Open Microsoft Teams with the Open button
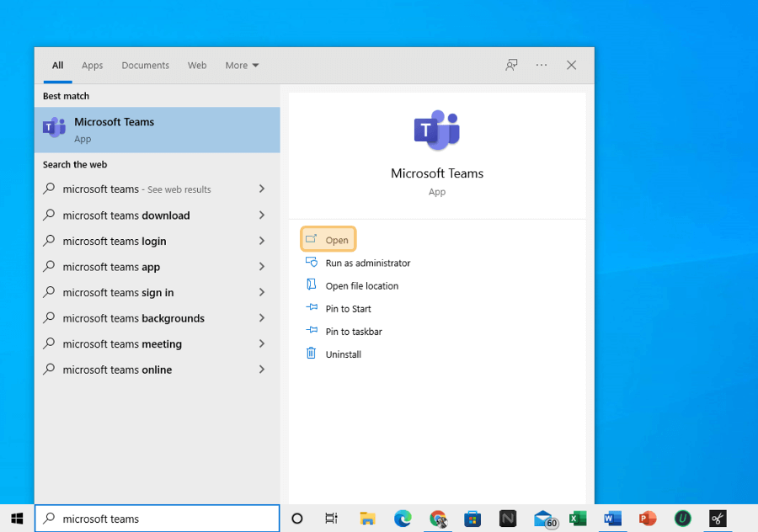Screen dimensions: 758x532 point(328,239)
